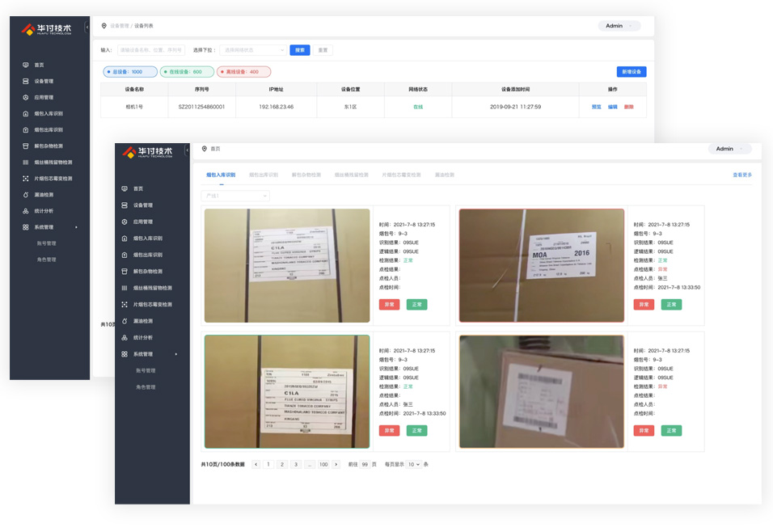773x532 pixels.
Task: Click the 片烟包芯霉变检测 icon in the back window sidebar
Action: pyautogui.click(x=26, y=179)
